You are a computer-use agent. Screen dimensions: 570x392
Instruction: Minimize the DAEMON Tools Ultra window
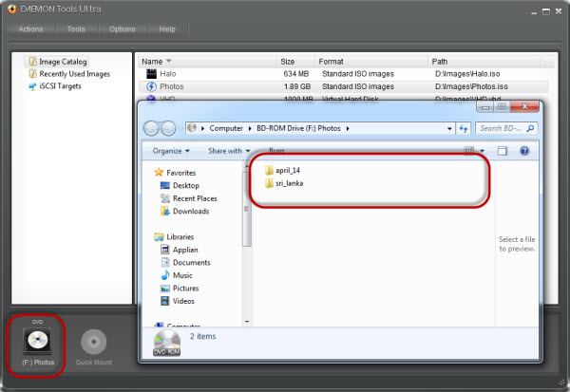coord(534,12)
